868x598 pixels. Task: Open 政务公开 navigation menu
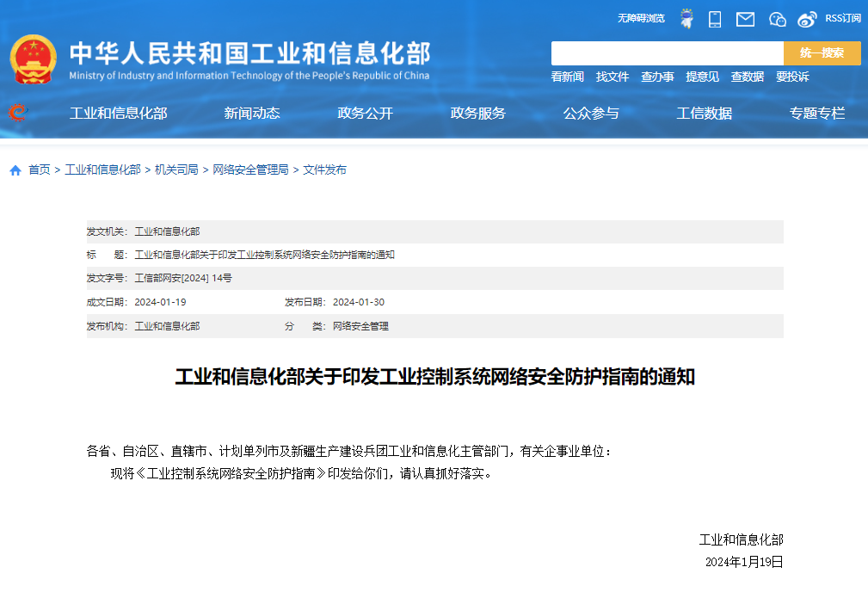pyautogui.click(x=365, y=114)
